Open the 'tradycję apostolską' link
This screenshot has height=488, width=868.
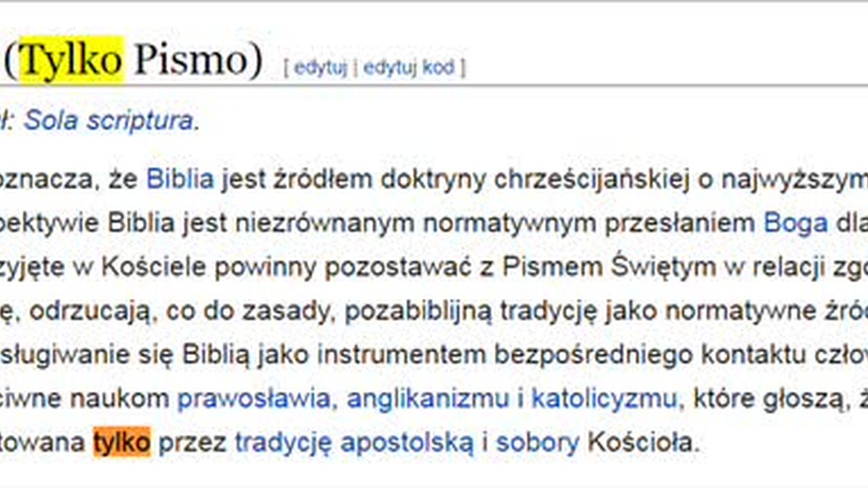355,443
